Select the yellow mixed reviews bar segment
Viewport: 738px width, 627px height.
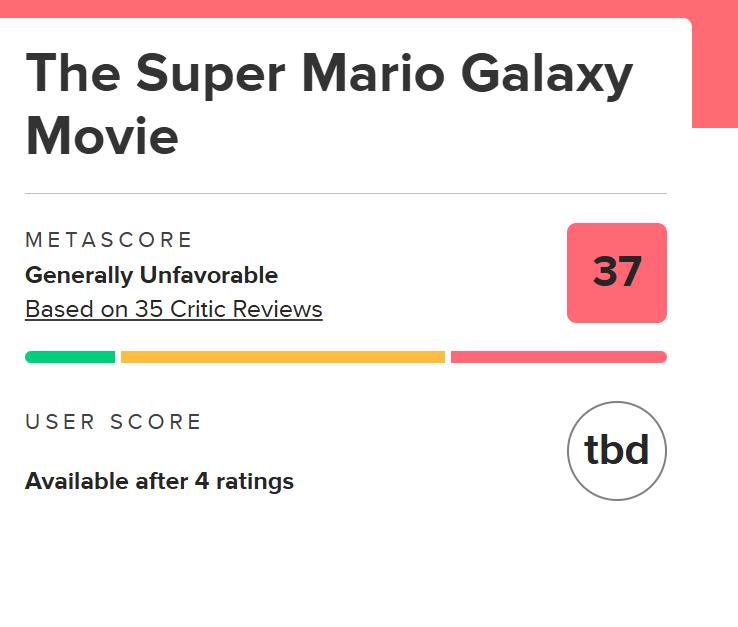pyautogui.click(x=282, y=357)
